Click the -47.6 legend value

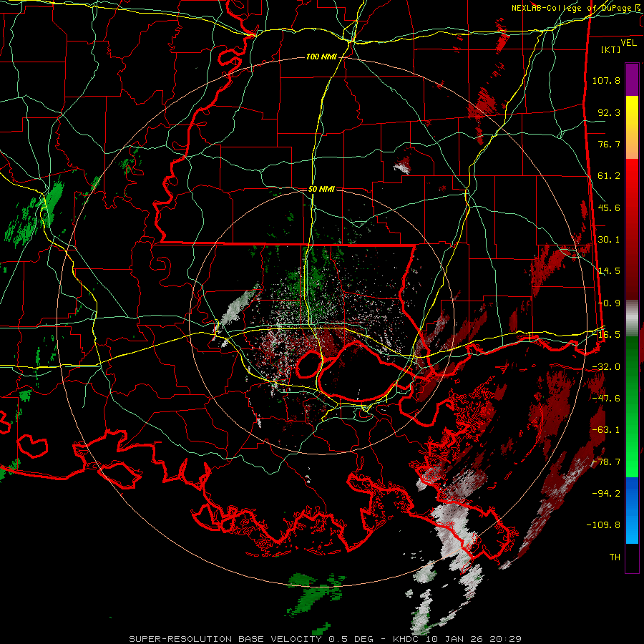(x=606, y=399)
